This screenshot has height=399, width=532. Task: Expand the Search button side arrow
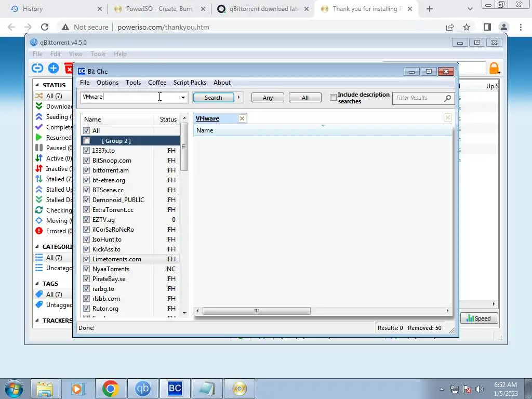(x=239, y=97)
